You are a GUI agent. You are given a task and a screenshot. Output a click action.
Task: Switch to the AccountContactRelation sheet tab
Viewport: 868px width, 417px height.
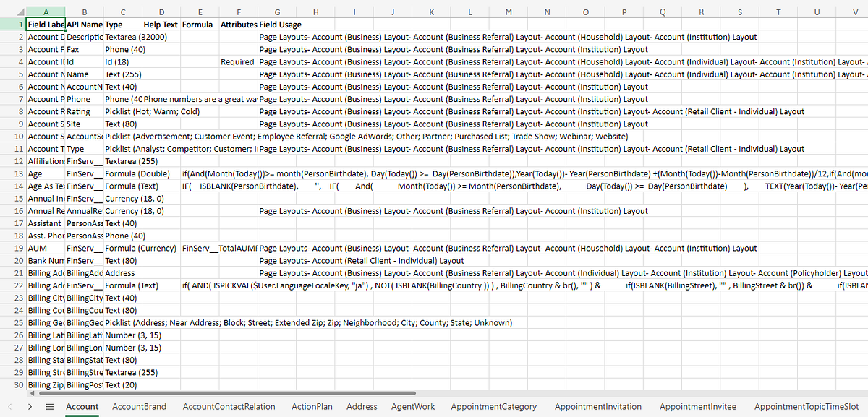(230, 406)
